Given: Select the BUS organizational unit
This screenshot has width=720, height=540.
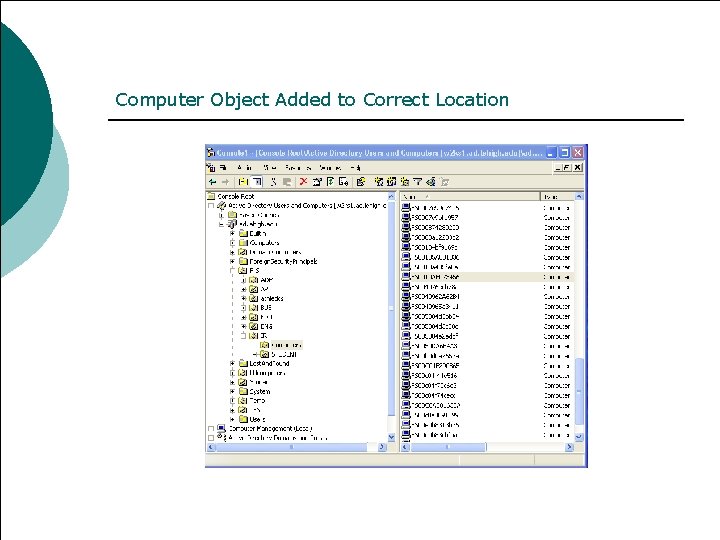Looking at the screenshot, I should click(x=266, y=308).
